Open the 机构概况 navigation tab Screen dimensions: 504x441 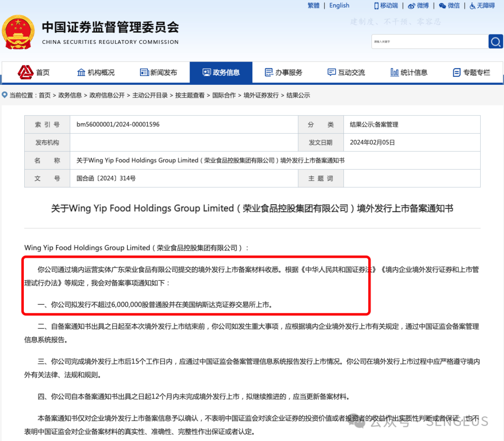(x=96, y=72)
